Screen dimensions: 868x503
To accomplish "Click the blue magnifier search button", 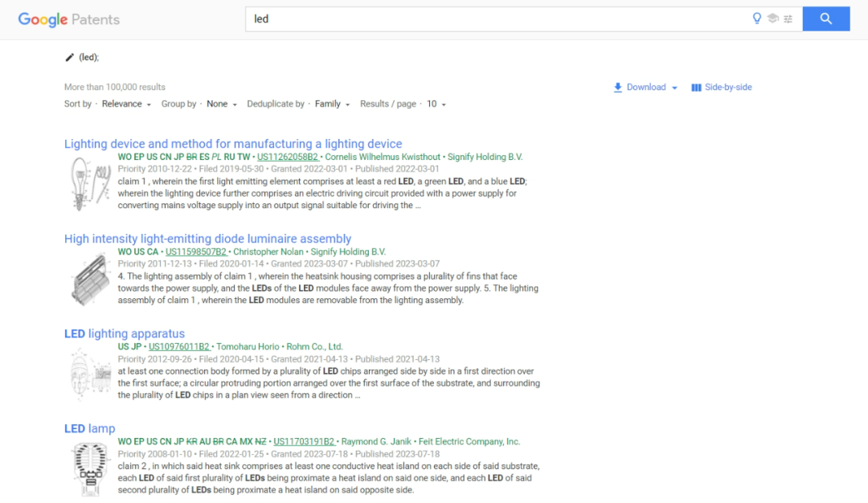I will point(826,18).
